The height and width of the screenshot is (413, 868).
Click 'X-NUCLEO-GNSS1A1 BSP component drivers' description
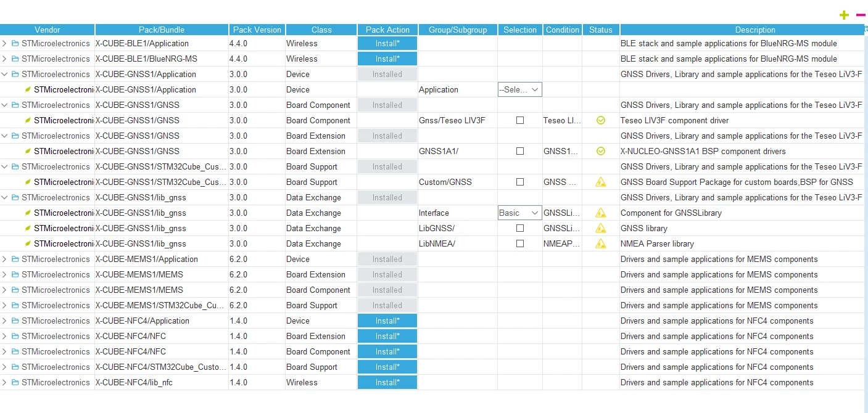pos(703,151)
